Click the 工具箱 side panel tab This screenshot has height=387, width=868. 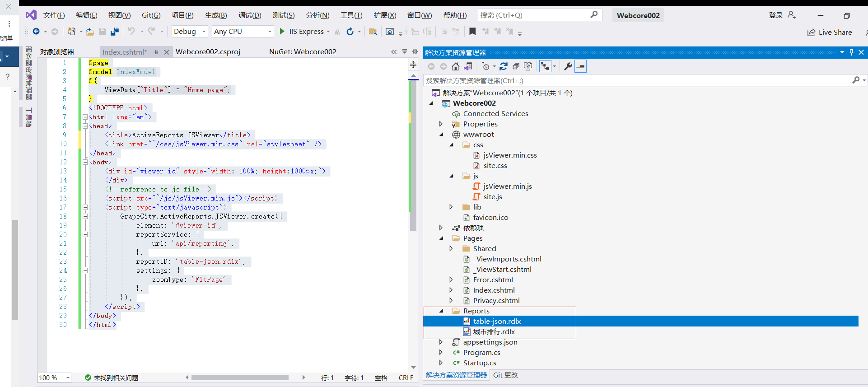pyautogui.click(x=28, y=117)
